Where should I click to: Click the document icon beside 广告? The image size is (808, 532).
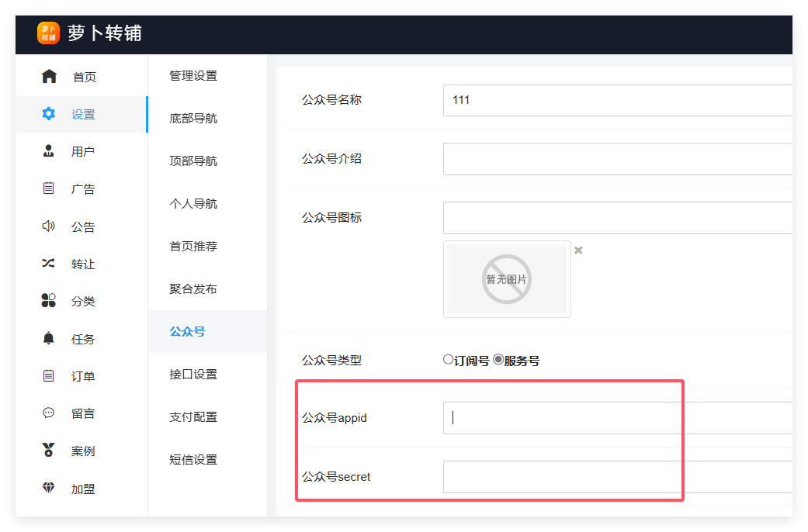[48, 188]
